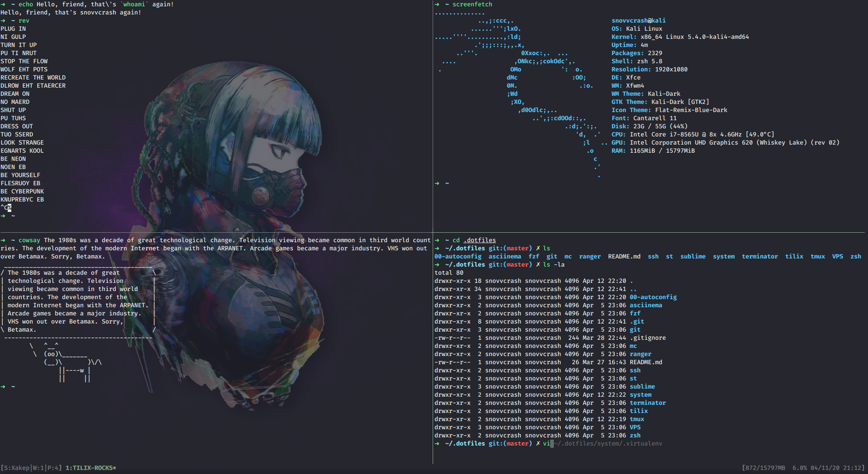This screenshot has height=474, width=868.
Task: Click the RECREATE THE WORLD line
Action: tap(33, 77)
